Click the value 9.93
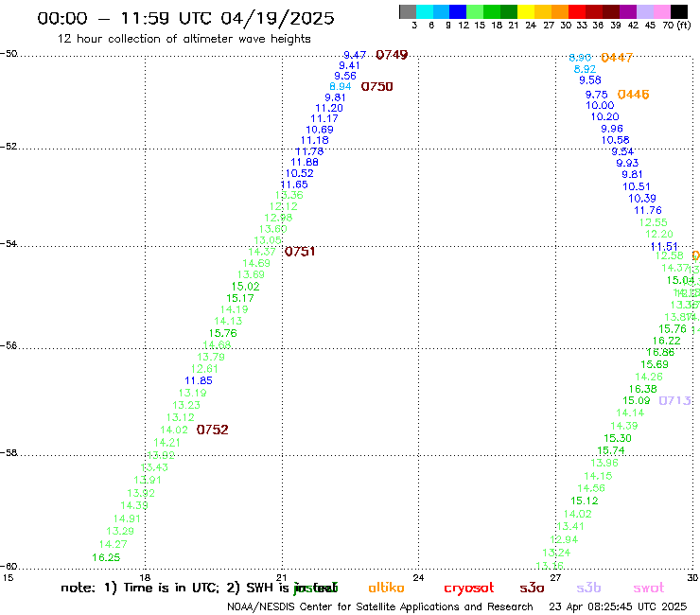 pos(627,163)
